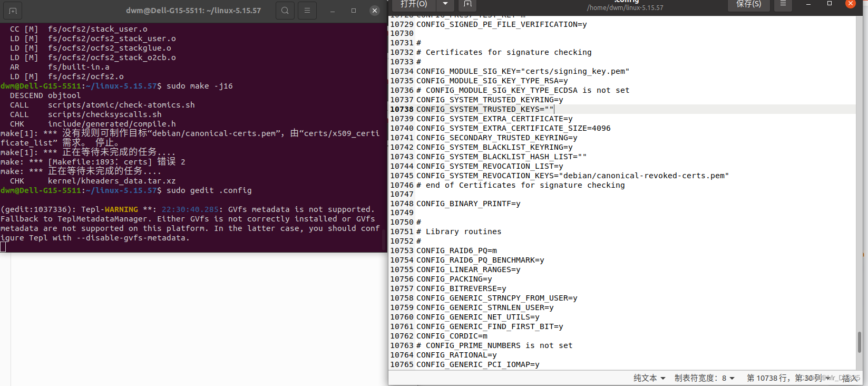Click line CONFIG_BITREVERSE=y
The width and height of the screenshot is (868, 386).
tap(461, 288)
